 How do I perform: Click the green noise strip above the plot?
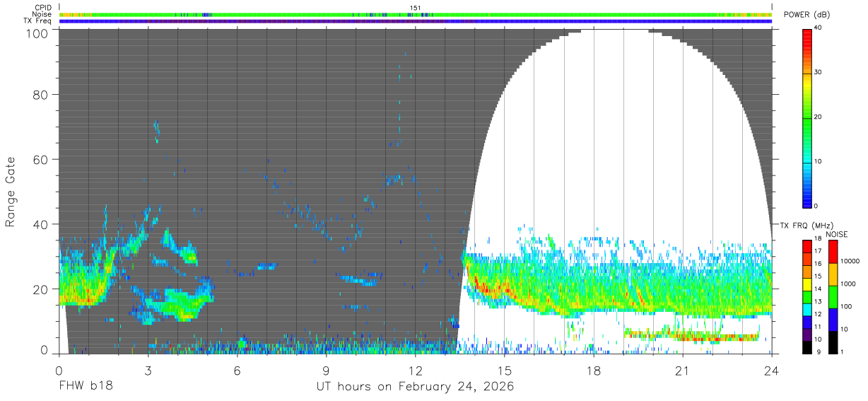(415, 14)
